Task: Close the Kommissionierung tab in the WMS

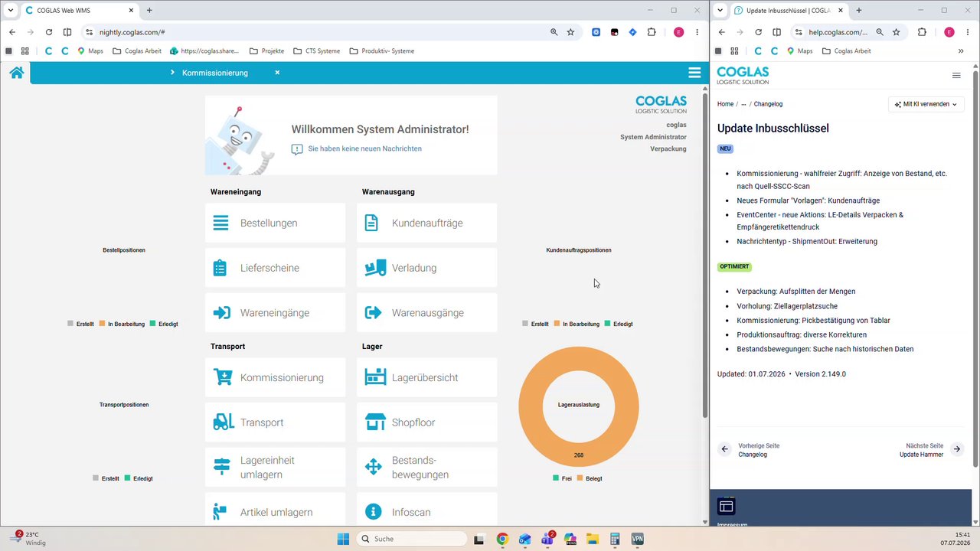Action: tap(277, 73)
